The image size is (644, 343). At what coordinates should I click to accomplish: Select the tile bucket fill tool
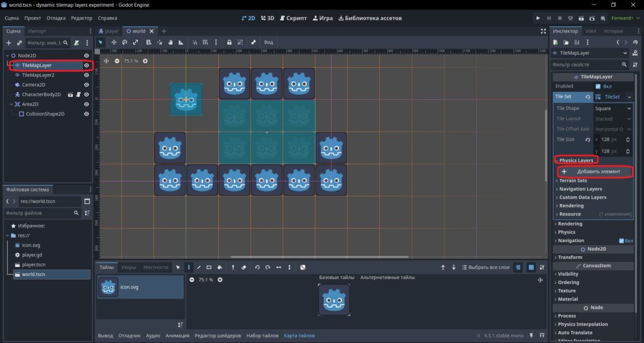(x=219, y=267)
